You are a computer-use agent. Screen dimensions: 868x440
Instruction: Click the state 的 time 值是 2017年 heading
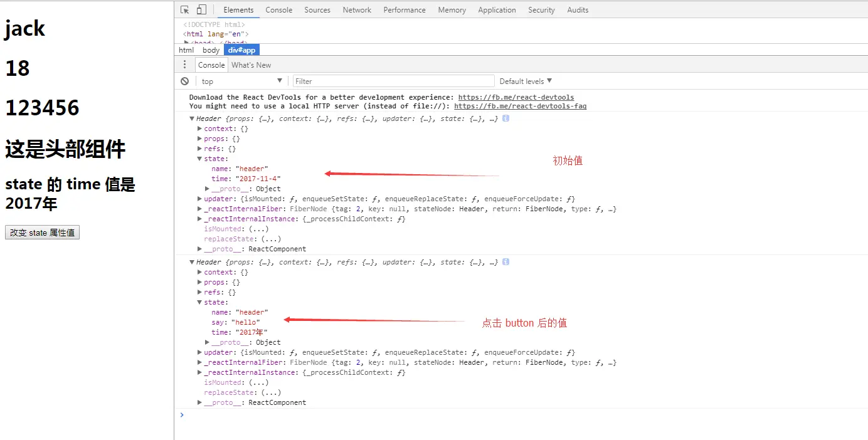[70, 194]
